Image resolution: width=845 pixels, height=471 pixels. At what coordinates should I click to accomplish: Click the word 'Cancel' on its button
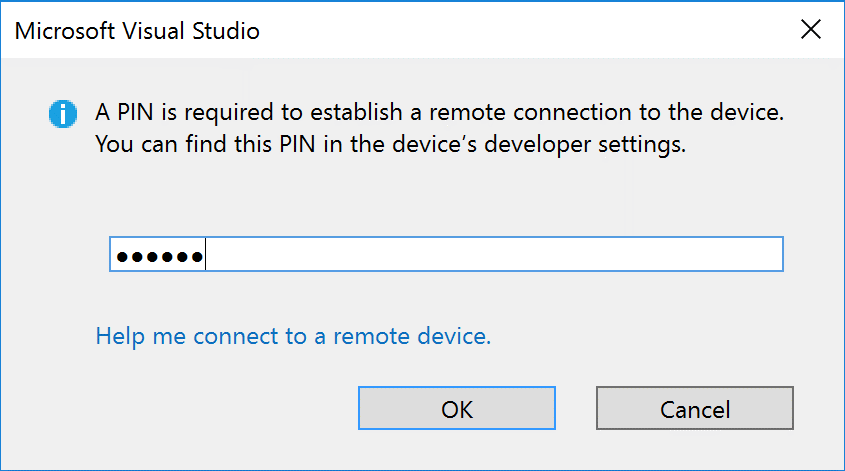[695, 410]
